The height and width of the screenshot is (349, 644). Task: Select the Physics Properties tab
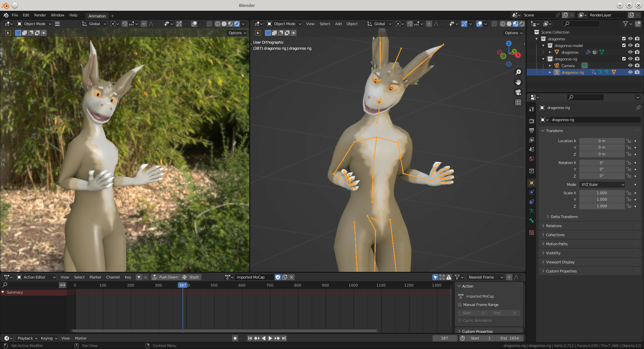tap(531, 192)
